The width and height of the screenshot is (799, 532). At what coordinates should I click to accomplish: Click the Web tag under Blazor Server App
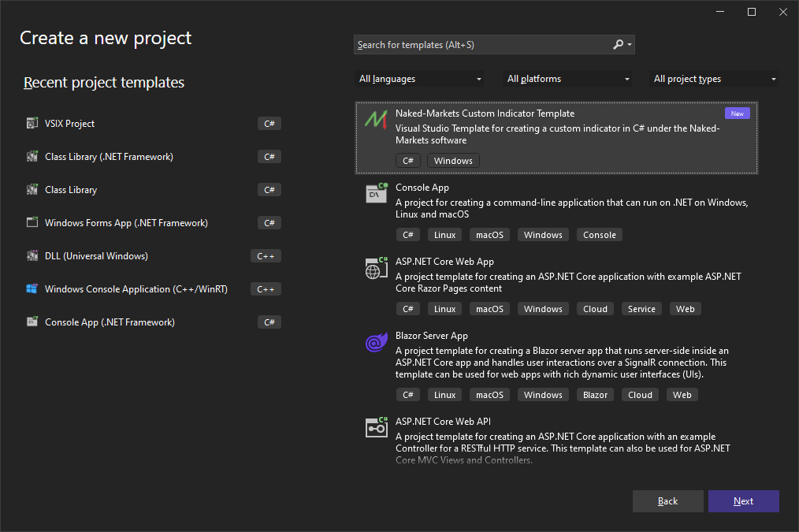click(682, 395)
